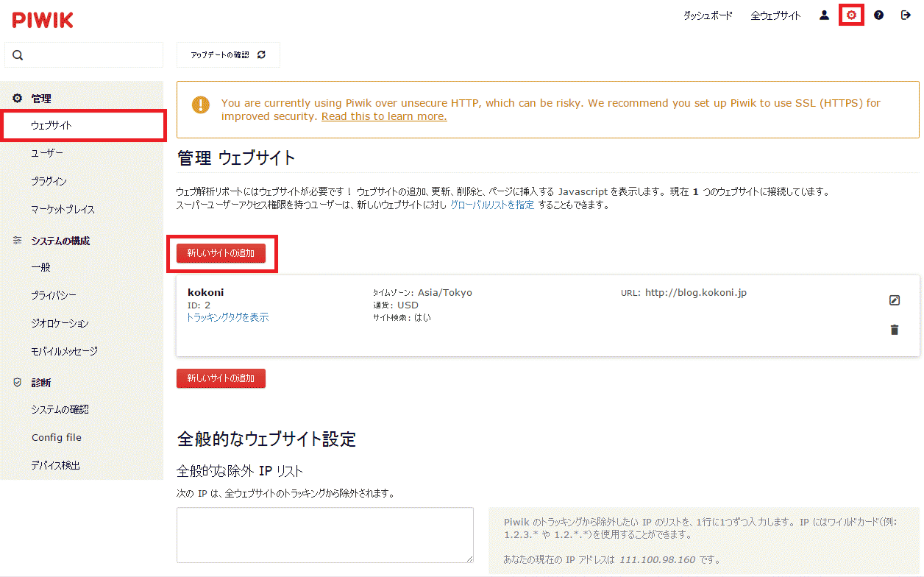
Task: Open デバイス検出 in the sidebar
Action: 55,465
